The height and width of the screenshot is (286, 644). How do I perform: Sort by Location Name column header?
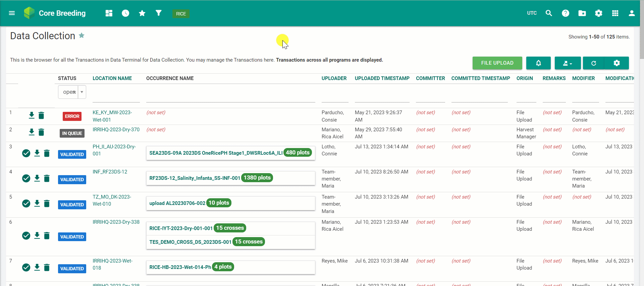(x=112, y=78)
